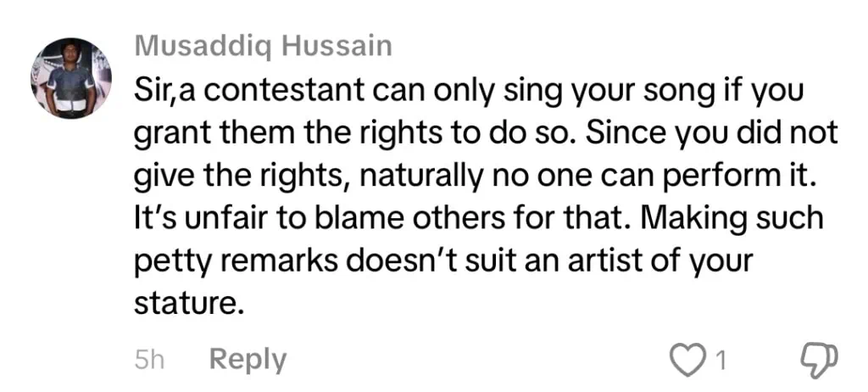Click the phrase "give the rights, naturally"

tap(294, 177)
